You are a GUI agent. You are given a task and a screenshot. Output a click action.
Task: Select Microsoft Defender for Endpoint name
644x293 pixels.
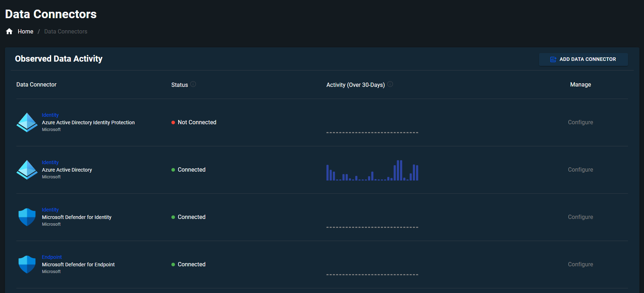point(78,265)
